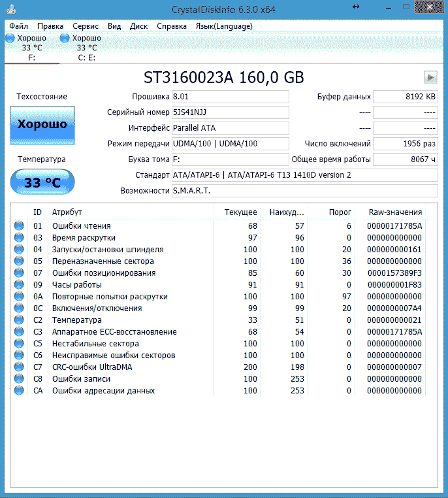
Task: Click raw value 000000000161
Action: pyautogui.click(x=394, y=249)
